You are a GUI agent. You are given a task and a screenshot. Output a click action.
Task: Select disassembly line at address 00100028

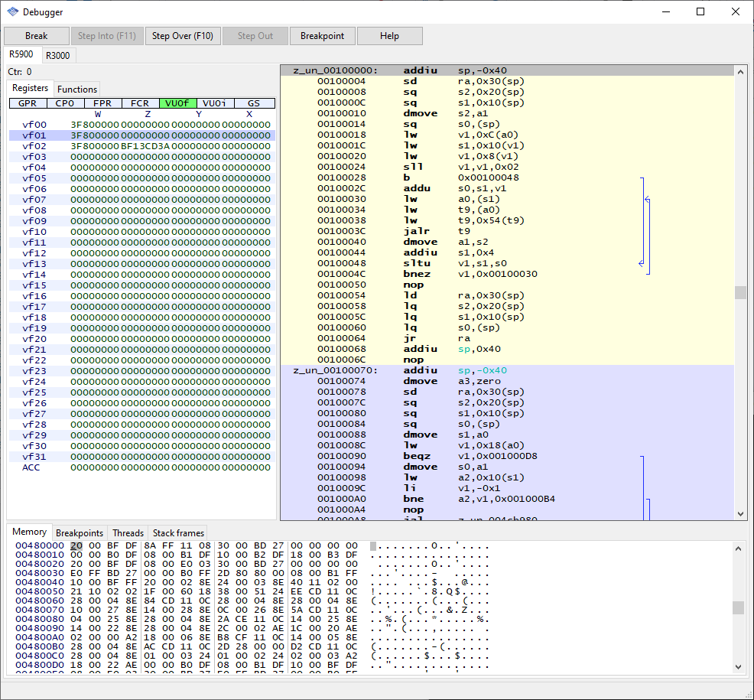pos(507,177)
